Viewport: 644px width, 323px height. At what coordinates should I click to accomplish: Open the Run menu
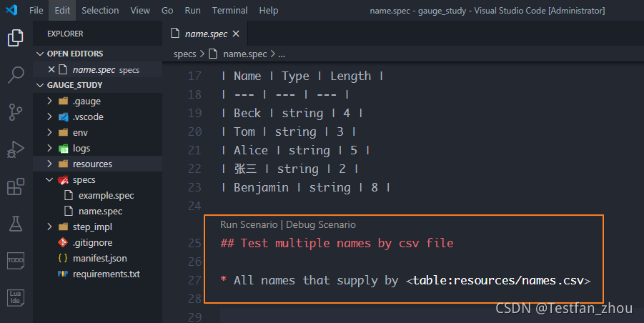192,10
